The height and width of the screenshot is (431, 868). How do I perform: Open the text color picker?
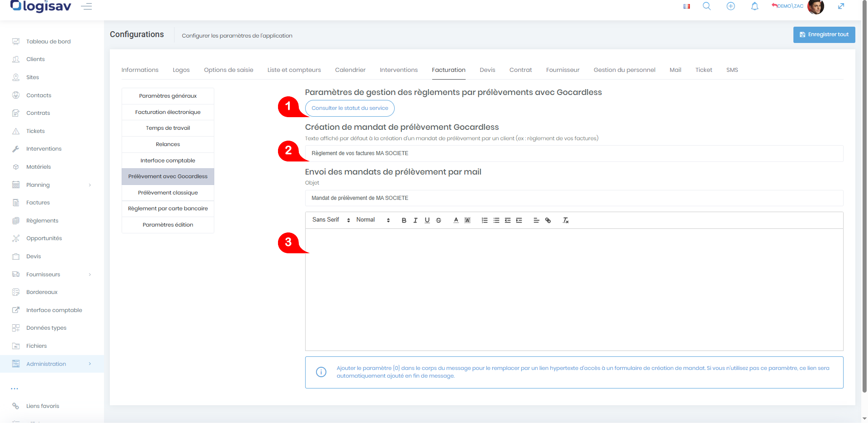tap(456, 220)
